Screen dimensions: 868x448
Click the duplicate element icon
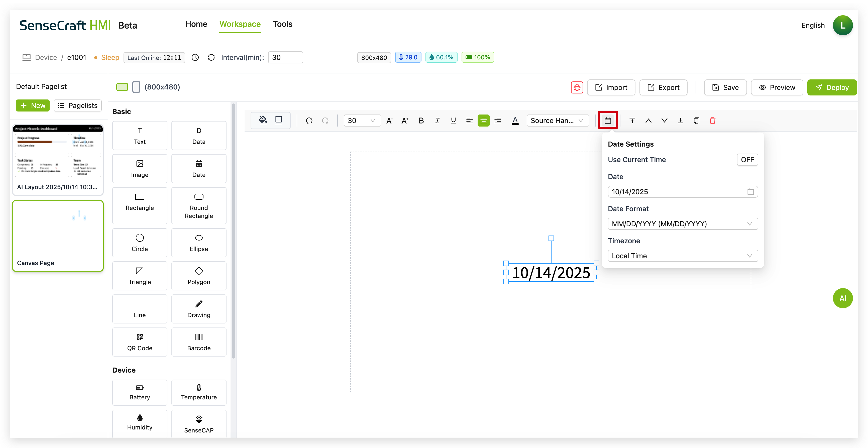pos(696,121)
